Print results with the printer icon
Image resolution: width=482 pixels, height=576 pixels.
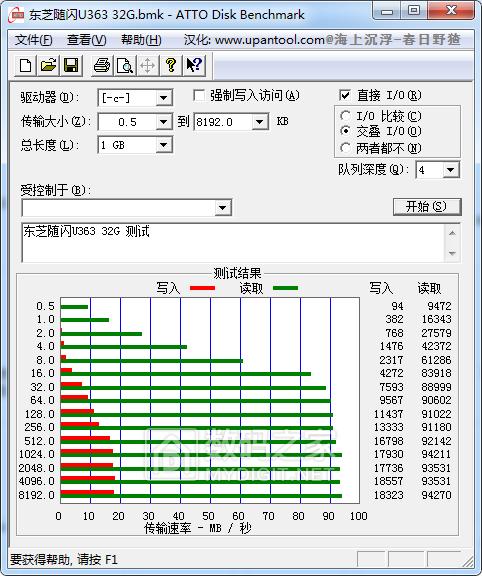click(102, 65)
